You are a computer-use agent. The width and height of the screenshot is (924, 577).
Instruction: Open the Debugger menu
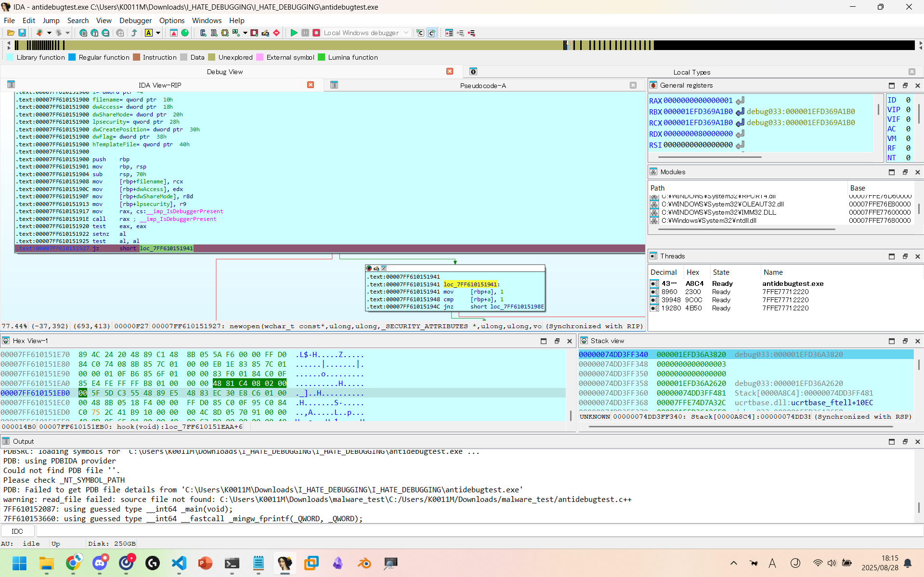pyautogui.click(x=135, y=20)
